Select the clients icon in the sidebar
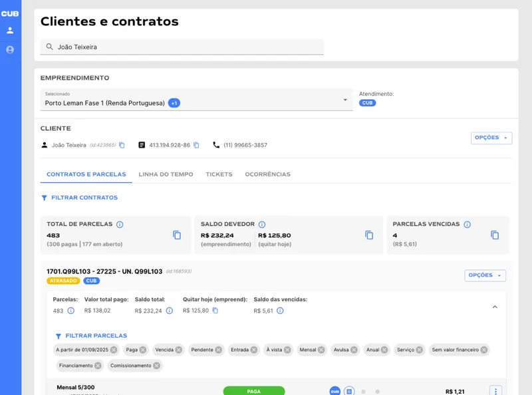Image resolution: width=532 pixels, height=395 pixels. (x=9, y=29)
